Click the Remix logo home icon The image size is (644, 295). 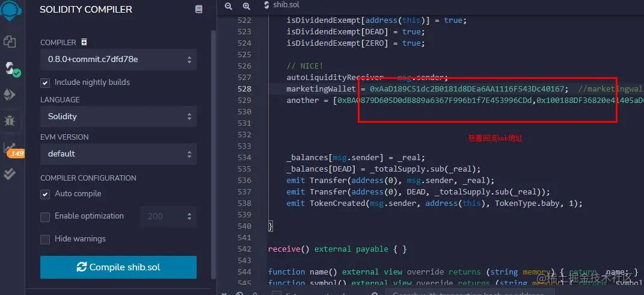(10, 11)
